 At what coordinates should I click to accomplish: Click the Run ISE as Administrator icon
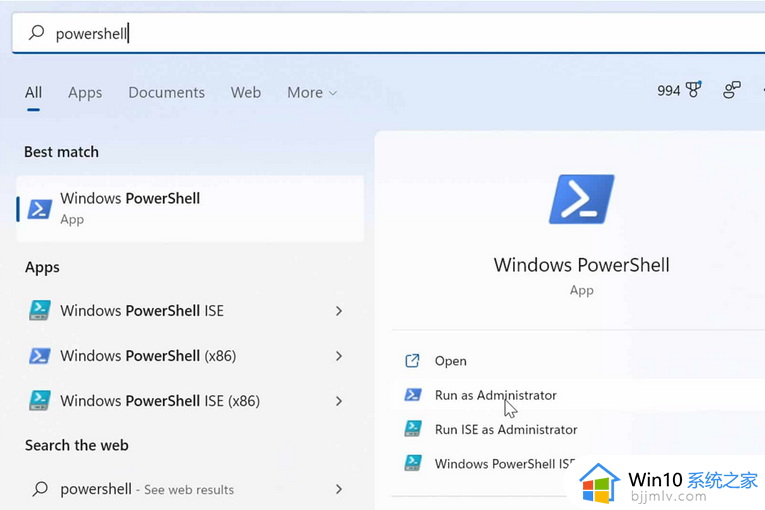pos(413,428)
